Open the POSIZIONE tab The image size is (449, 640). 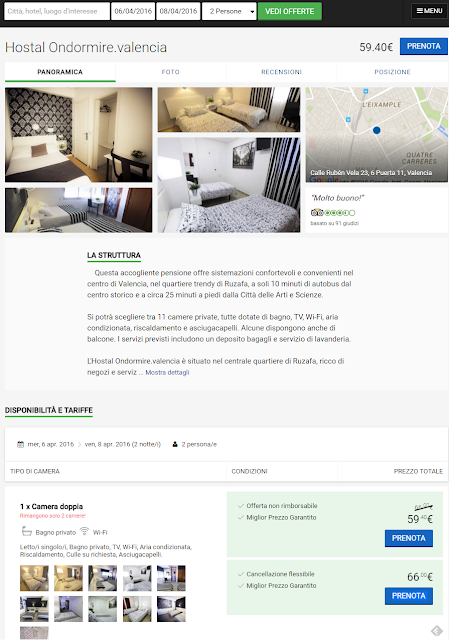392,72
